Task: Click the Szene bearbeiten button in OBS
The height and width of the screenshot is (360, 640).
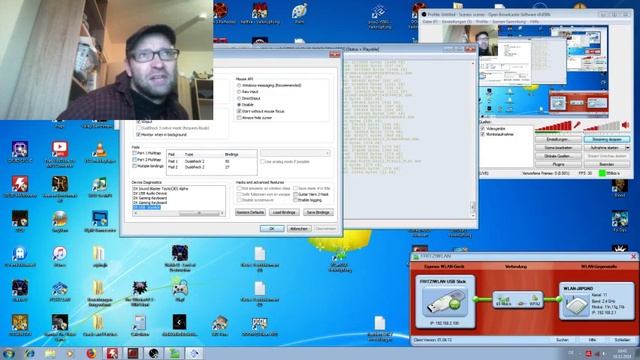Action: [x=558, y=148]
